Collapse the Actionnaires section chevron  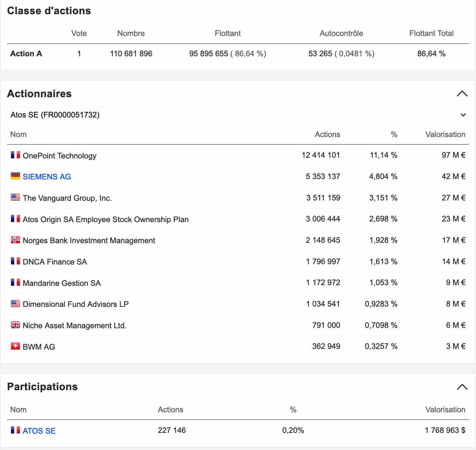coord(462,94)
